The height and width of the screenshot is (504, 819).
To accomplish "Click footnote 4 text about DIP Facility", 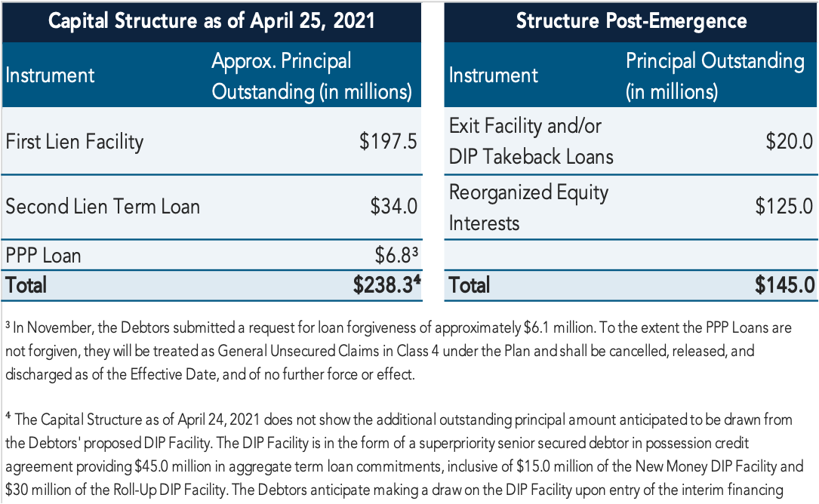I will 405,454.
